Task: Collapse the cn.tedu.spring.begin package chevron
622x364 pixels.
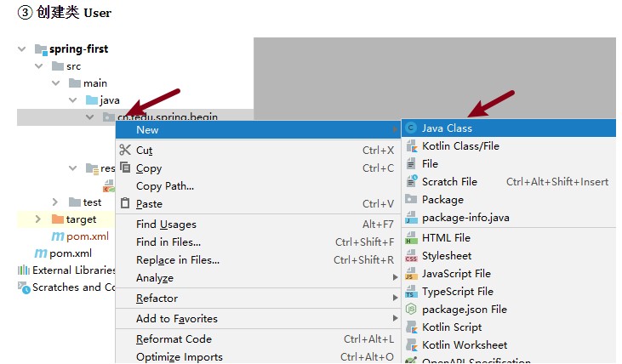Action: (x=90, y=117)
